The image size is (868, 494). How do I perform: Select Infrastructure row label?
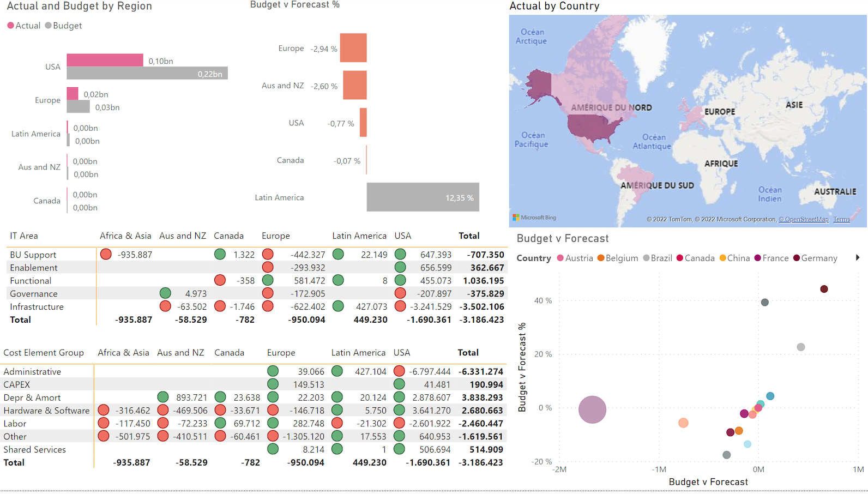[37, 307]
